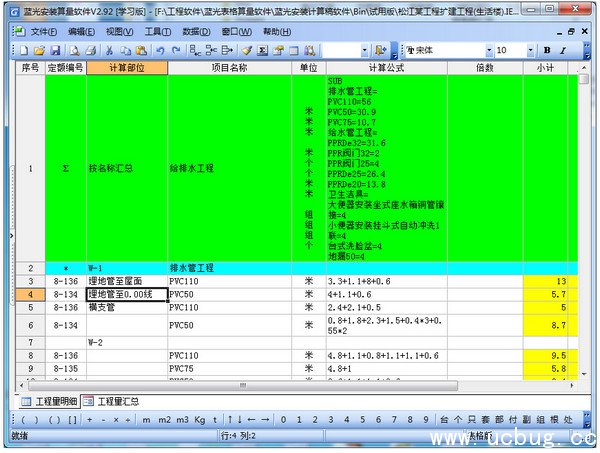
Task: Open the 工具(T) menu
Action: pos(158,32)
